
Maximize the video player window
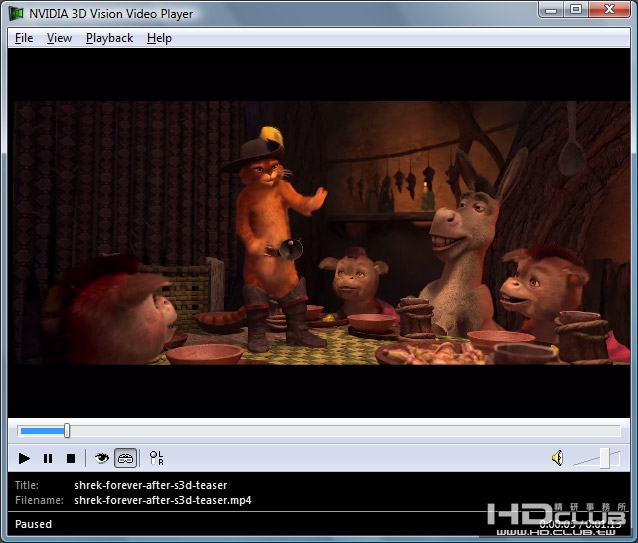pyautogui.click(x=576, y=9)
